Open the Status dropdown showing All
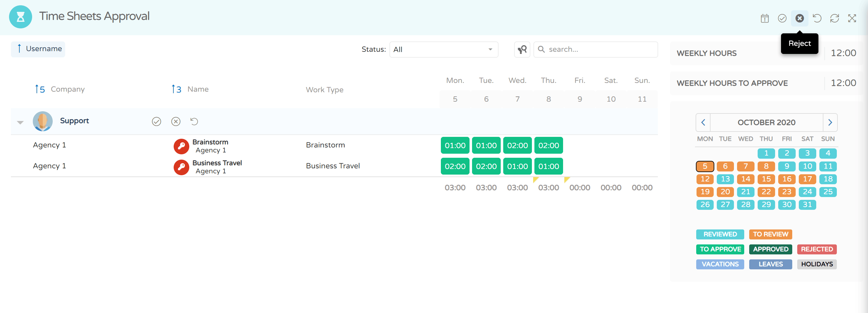 [x=443, y=50]
